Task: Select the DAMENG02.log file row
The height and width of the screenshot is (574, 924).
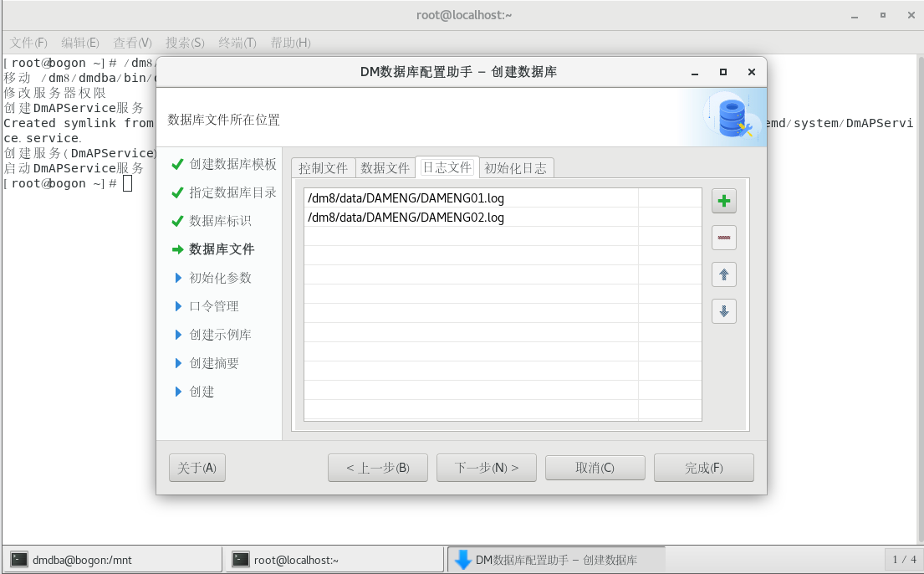Action: (503, 217)
